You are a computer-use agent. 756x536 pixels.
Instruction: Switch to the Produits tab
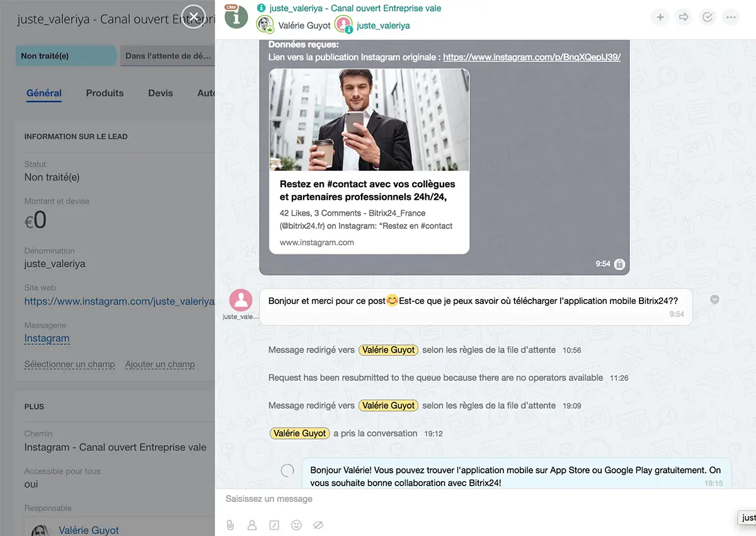(x=105, y=93)
